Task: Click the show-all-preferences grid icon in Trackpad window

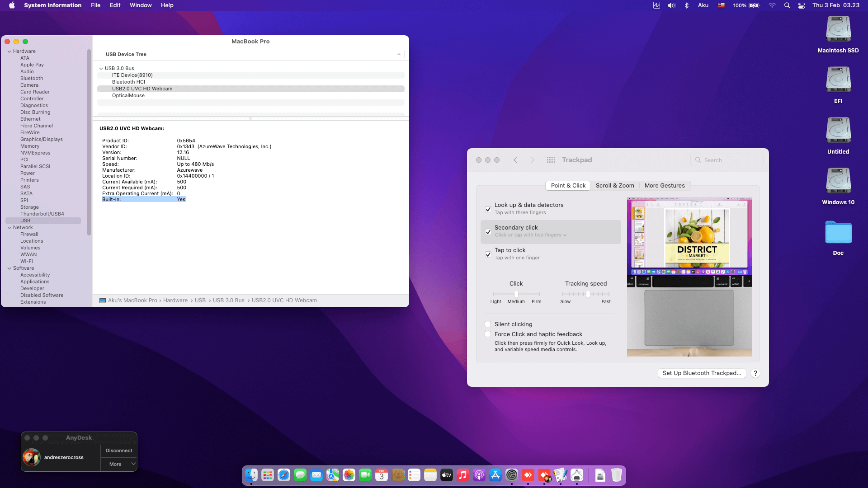Action: point(551,160)
